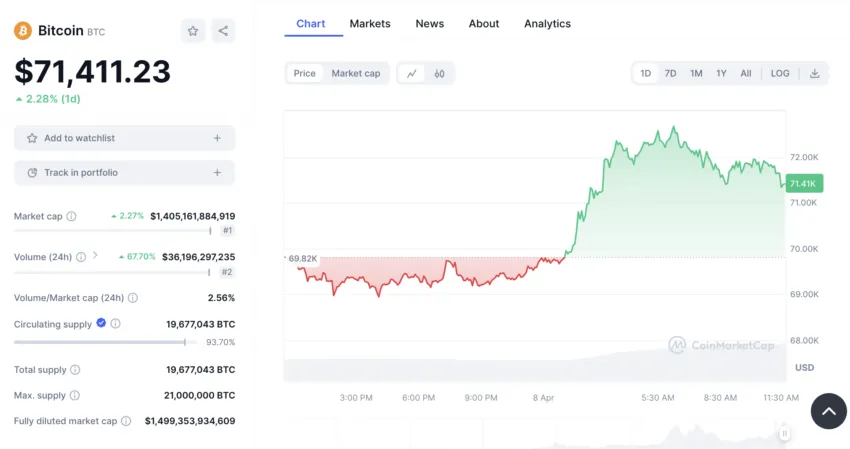Show info for Circulating supply
The height and width of the screenshot is (449, 850).
(x=116, y=324)
